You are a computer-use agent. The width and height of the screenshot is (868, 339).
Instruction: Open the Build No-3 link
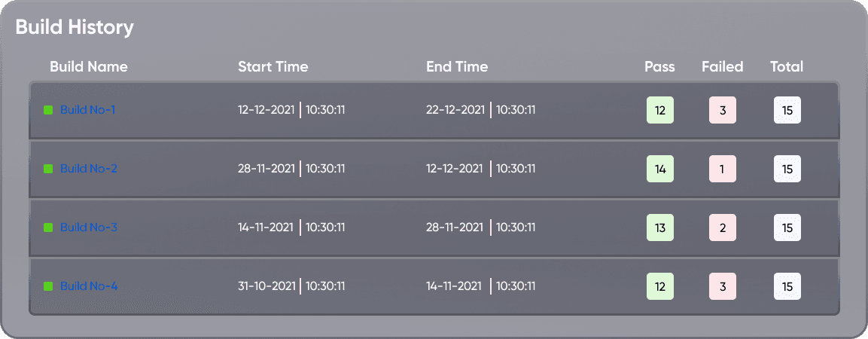(x=89, y=227)
